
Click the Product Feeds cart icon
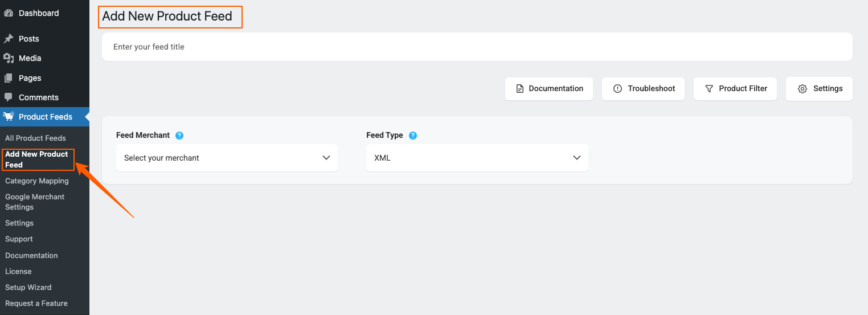tap(9, 117)
